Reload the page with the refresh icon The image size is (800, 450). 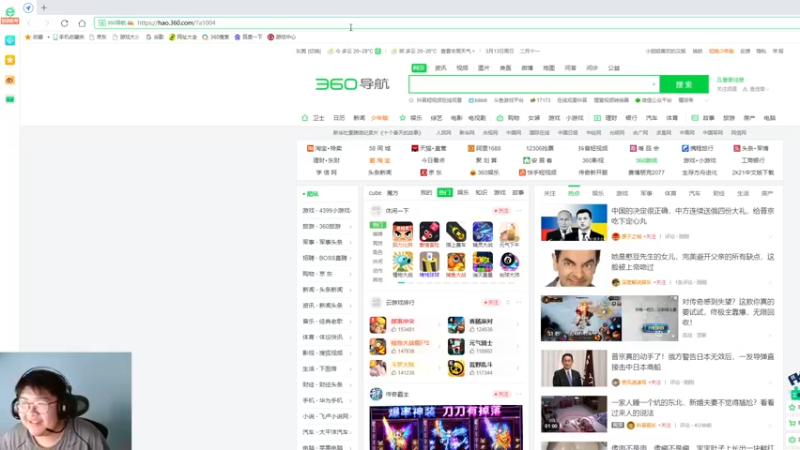click(64, 23)
